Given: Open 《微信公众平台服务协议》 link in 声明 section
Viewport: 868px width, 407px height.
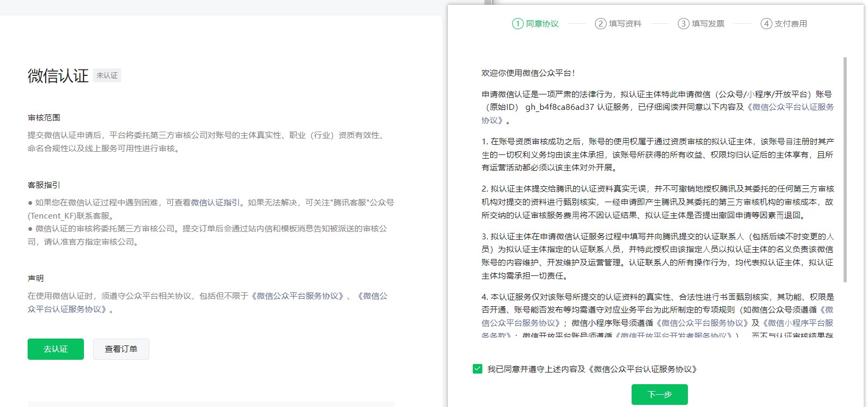Looking at the screenshot, I should pyautogui.click(x=297, y=296).
